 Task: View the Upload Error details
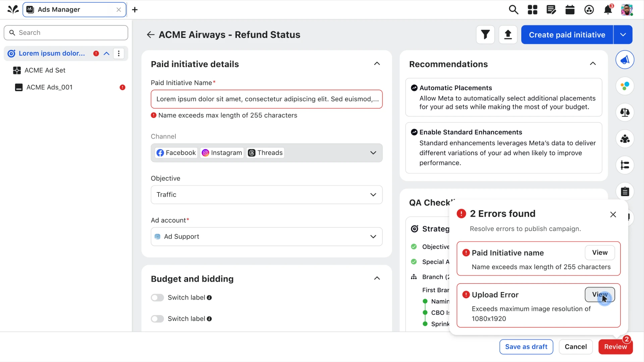(600, 295)
